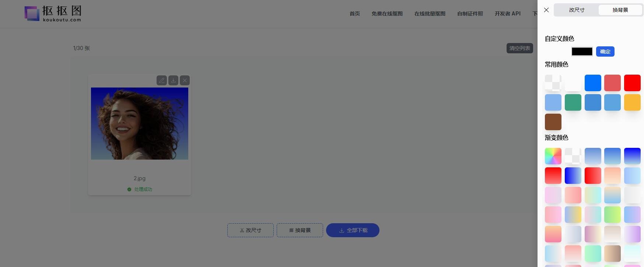Image resolution: width=644 pixels, height=267 pixels.
Task: Open 开发者 API navigation item
Action: click(x=507, y=14)
